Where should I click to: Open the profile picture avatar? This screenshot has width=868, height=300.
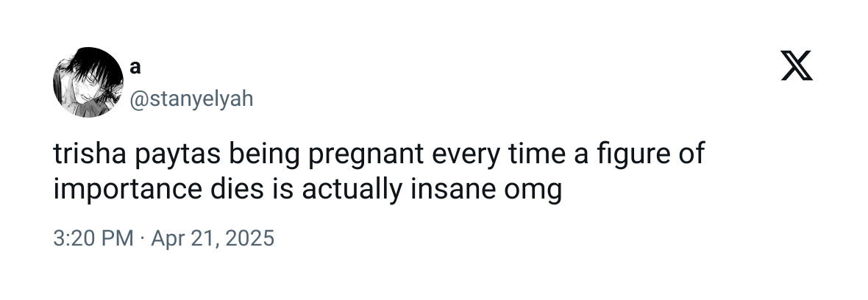(87, 82)
